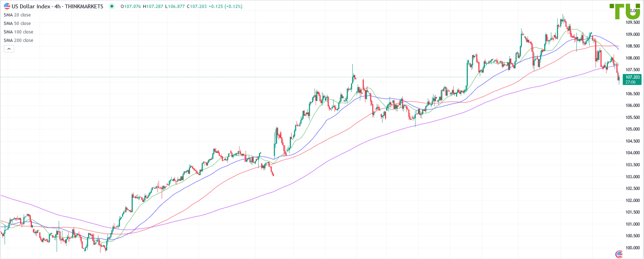Screen dimensions: 644x259
Task: Select the SMA 20 close indicator
Action: coord(17,15)
